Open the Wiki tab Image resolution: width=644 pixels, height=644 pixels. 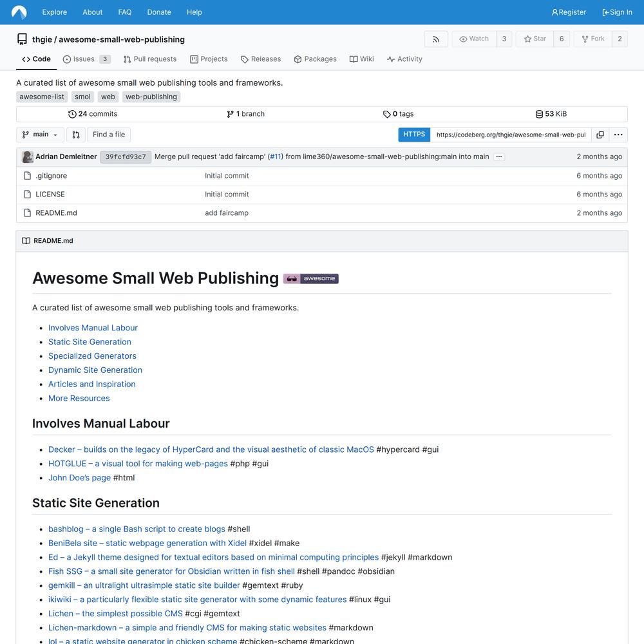coord(361,59)
